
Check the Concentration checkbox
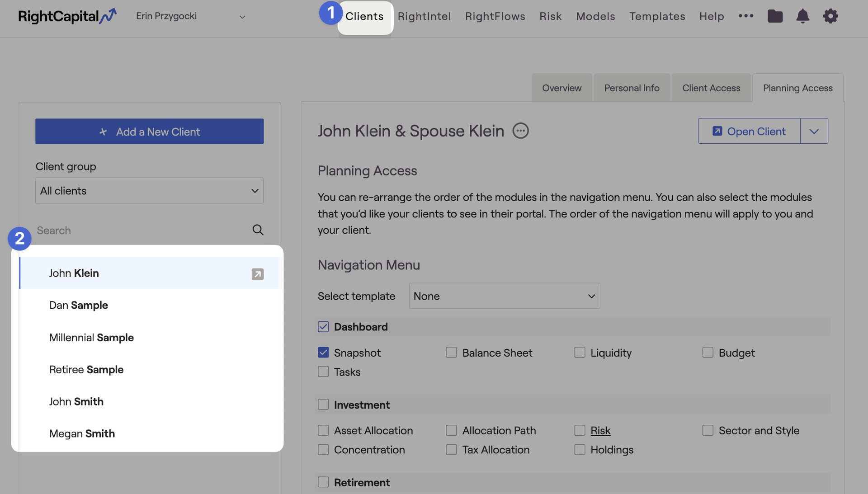coord(323,450)
